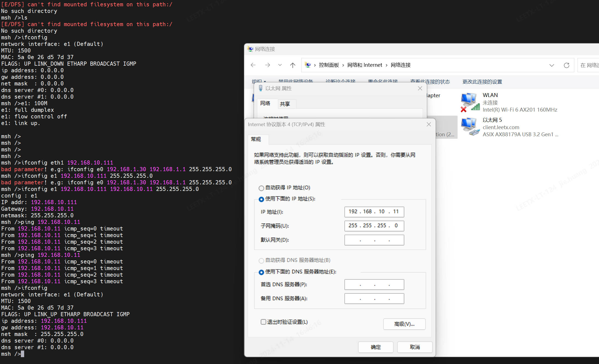The image size is (599, 364).
Task: Click the 网络连接 window title icon
Action: pyautogui.click(x=250, y=49)
